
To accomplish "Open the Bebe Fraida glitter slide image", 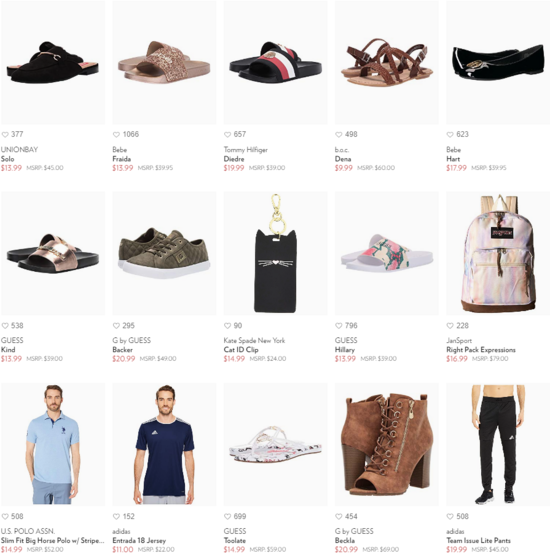I will click(x=164, y=63).
